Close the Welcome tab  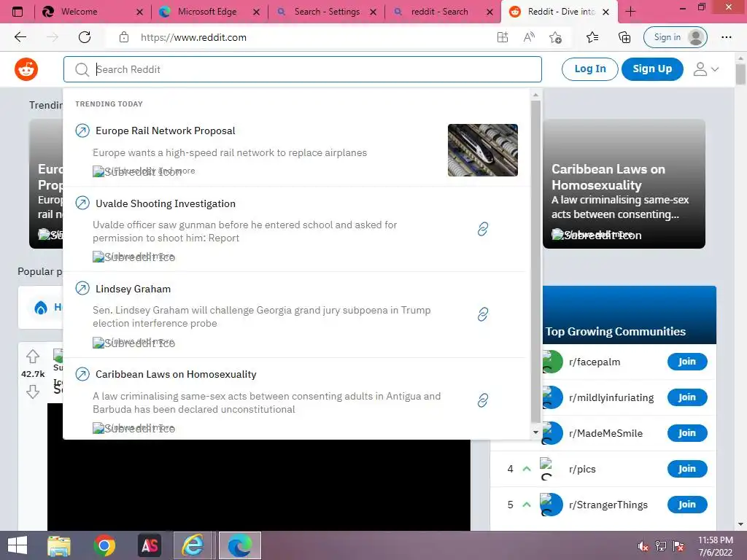[139, 12]
